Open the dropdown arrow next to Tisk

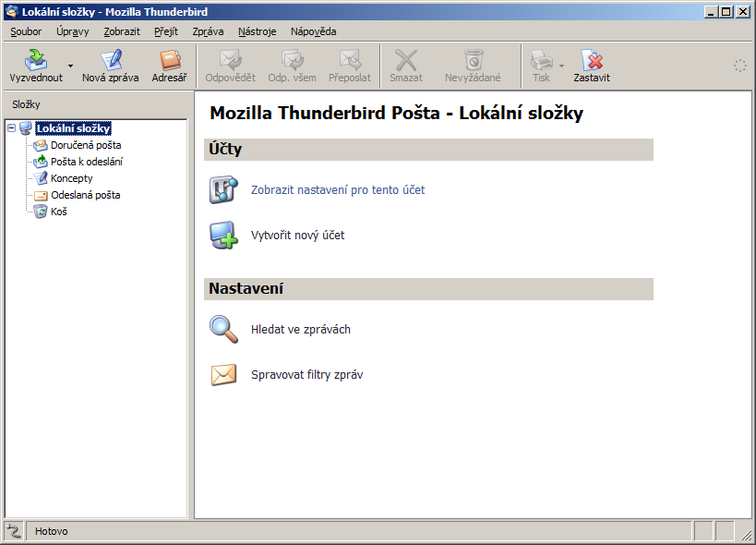(561, 67)
